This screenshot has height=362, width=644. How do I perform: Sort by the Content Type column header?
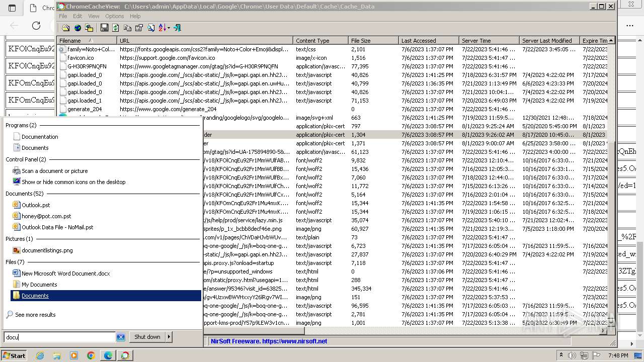pos(320,41)
